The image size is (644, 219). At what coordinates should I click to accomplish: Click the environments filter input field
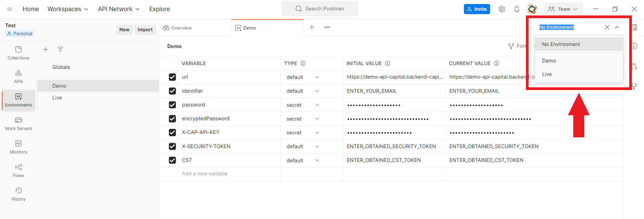pyautogui.click(x=104, y=49)
